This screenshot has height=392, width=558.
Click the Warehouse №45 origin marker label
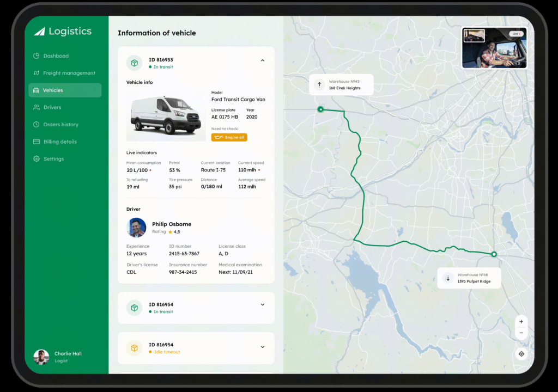[341, 85]
